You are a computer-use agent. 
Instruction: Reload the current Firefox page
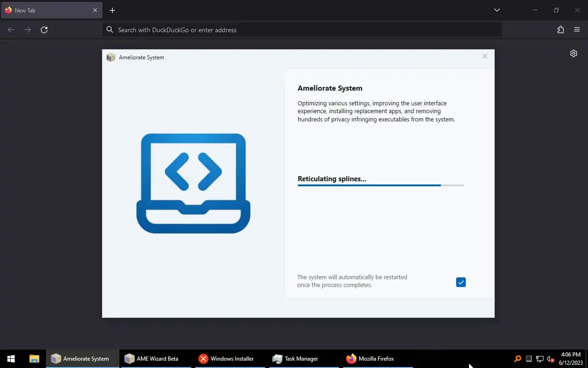coord(44,29)
